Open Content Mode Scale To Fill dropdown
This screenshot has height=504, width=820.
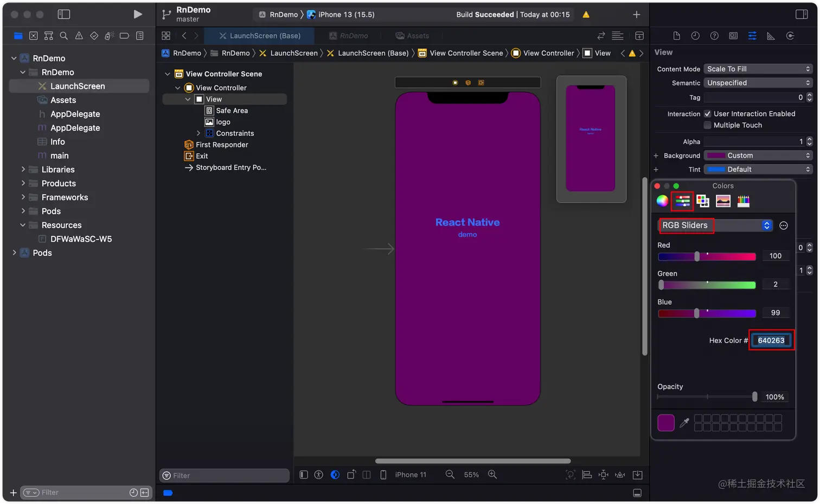[x=758, y=69]
